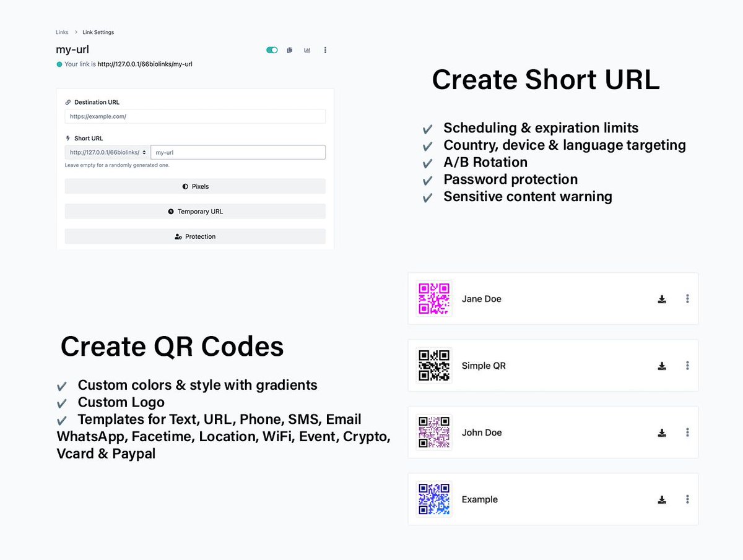
Task: Click the Create QR Codes heading
Action: click(x=172, y=347)
